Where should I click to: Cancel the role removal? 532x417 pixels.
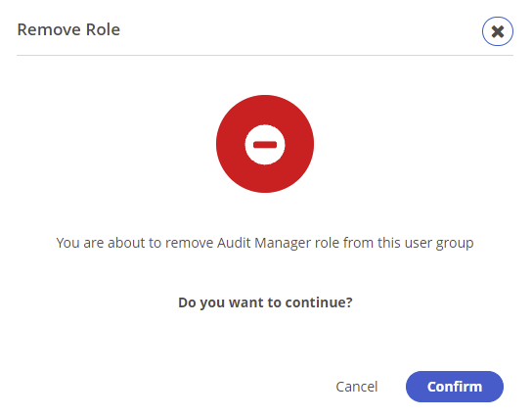[x=357, y=387]
